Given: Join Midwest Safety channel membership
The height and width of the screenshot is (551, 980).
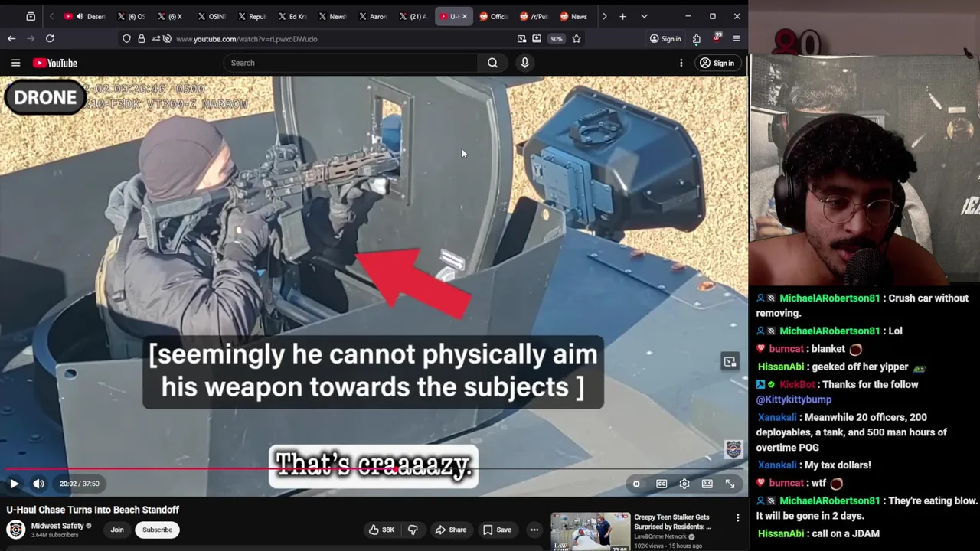Looking at the screenshot, I should click(117, 530).
